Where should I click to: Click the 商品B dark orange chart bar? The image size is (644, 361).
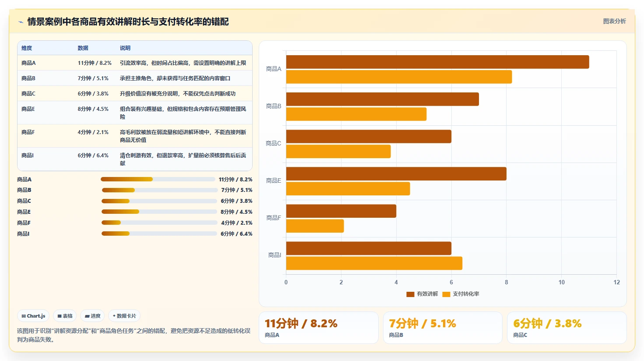pos(383,99)
